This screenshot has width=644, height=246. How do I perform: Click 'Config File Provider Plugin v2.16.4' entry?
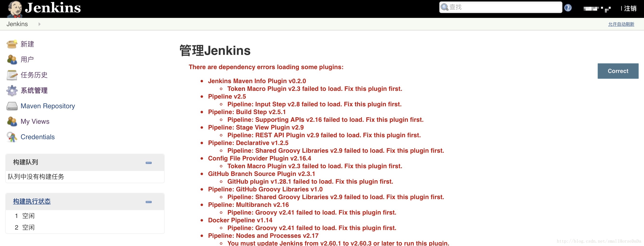point(259,159)
